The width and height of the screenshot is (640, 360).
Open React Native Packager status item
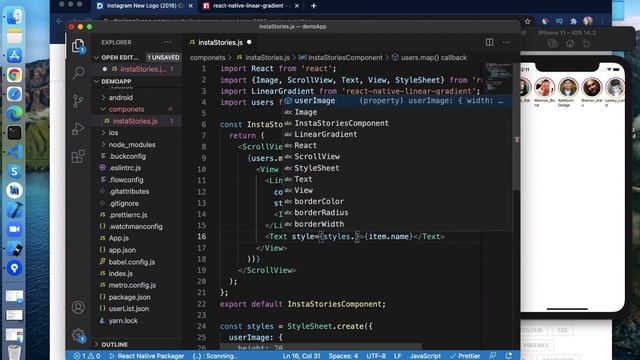coord(147,356)
